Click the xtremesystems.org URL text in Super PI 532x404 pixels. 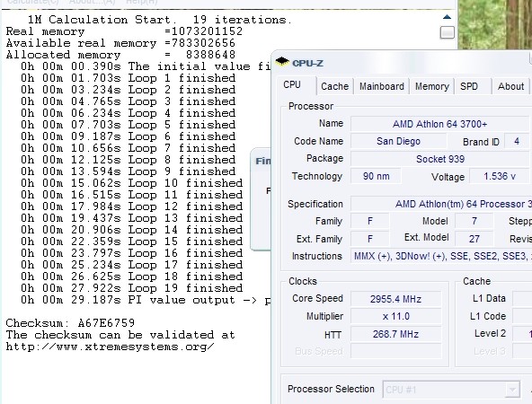tap(111, 347)
